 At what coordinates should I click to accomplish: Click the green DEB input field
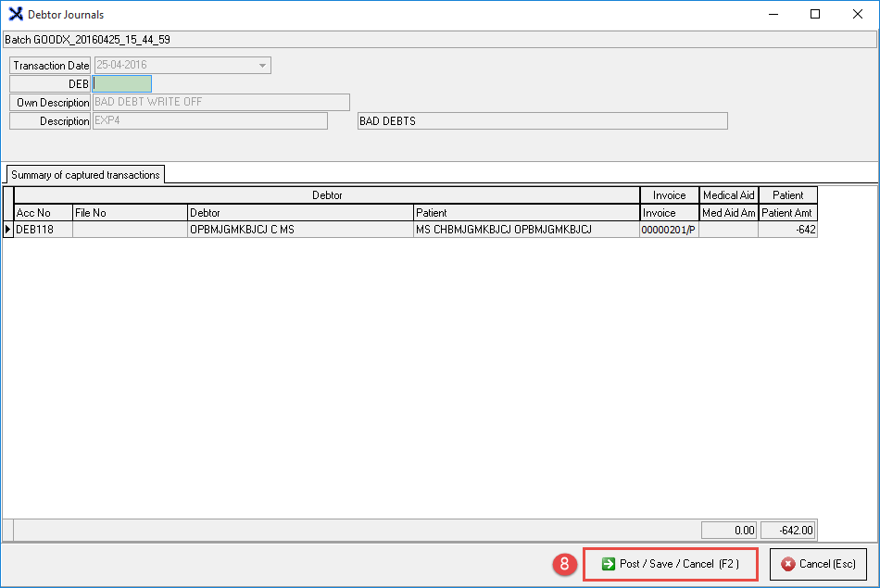click(x=122, y=84)
